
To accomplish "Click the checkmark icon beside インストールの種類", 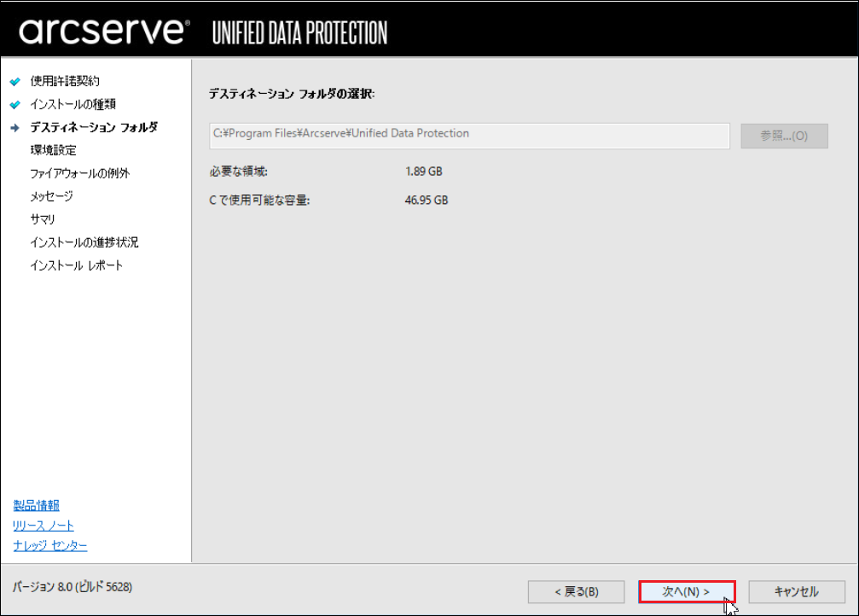I will click(x=15, y=105).
